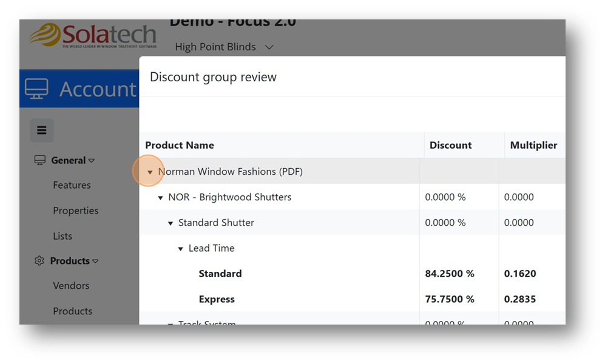Click the 0.1620 multiplier value
This screenshot has width=605, height=364.
pos(519,274)
